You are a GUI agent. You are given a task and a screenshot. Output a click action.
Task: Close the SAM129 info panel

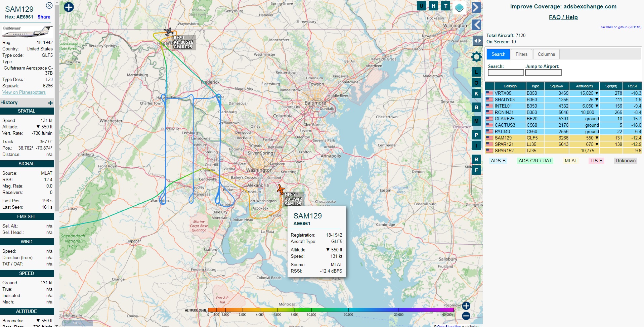tap(49, 5)
